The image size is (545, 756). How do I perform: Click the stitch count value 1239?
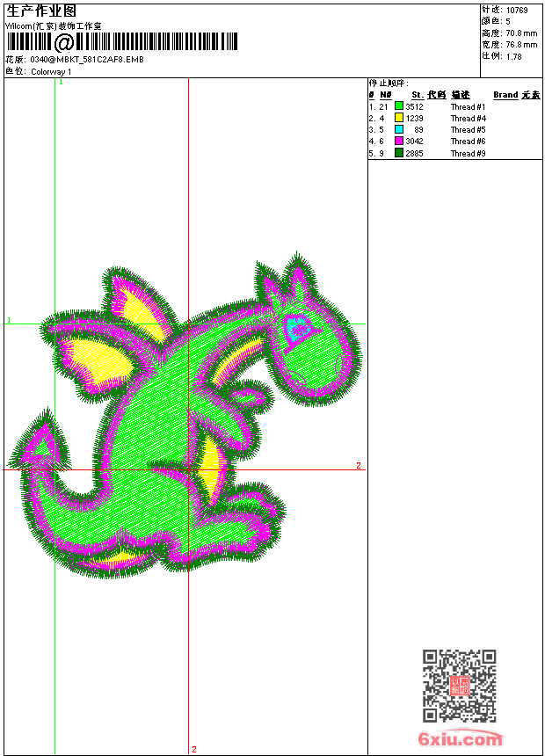[x=414, y=118]
